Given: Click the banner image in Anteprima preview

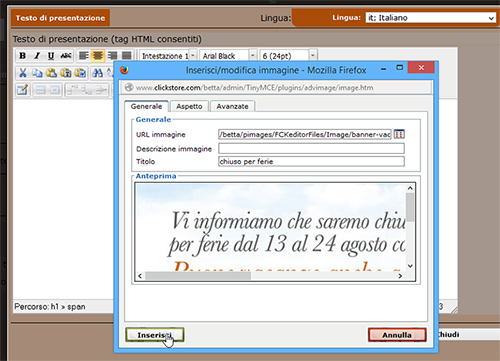Looking at the screenshot, I should coord(271,227).
